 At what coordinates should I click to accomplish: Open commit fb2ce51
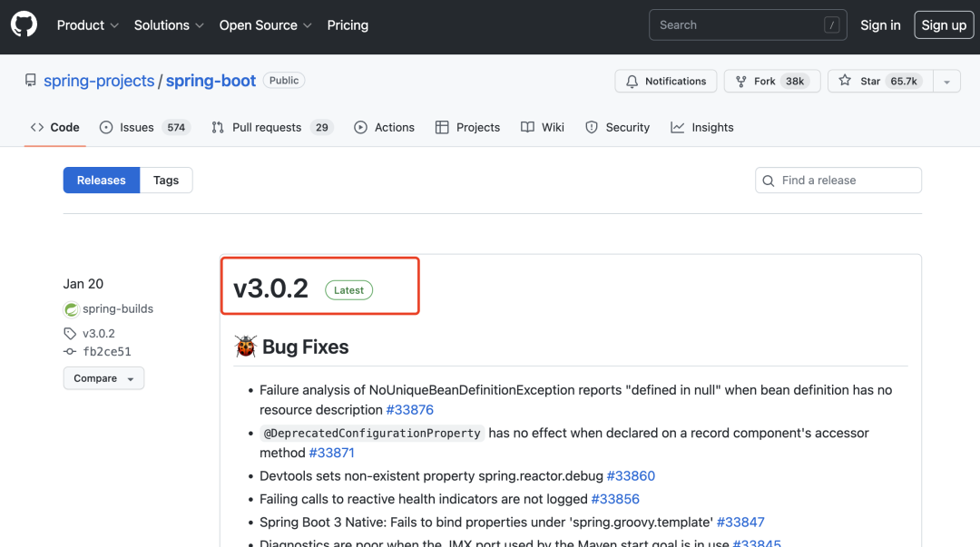coord(107,351)
